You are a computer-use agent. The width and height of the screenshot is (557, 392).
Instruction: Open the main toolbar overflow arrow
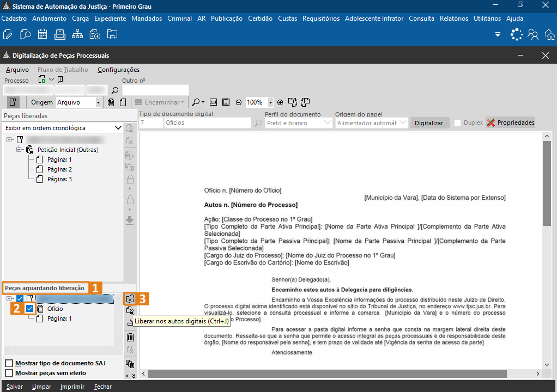pos(498,34)
